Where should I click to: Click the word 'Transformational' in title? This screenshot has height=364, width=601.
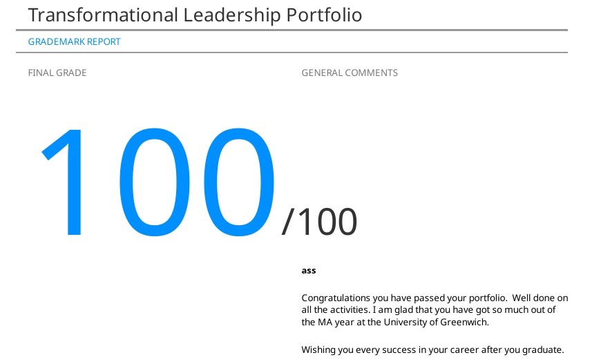coord(103,15)
